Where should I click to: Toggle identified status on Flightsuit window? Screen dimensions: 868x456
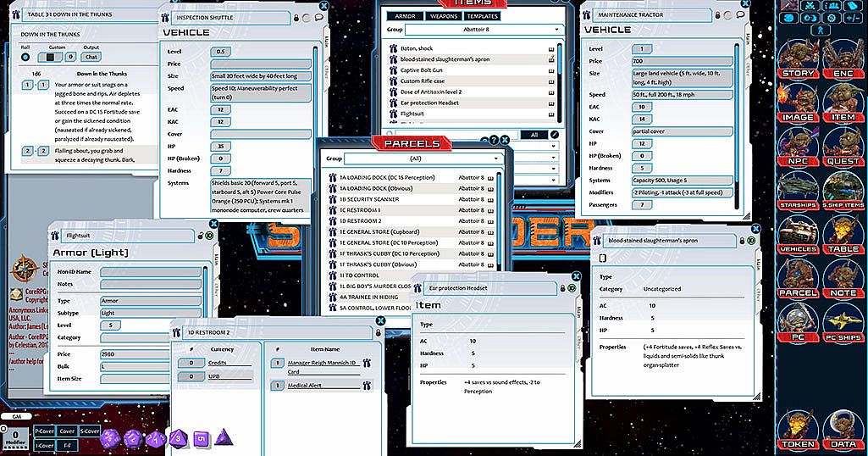pos(209,236)
